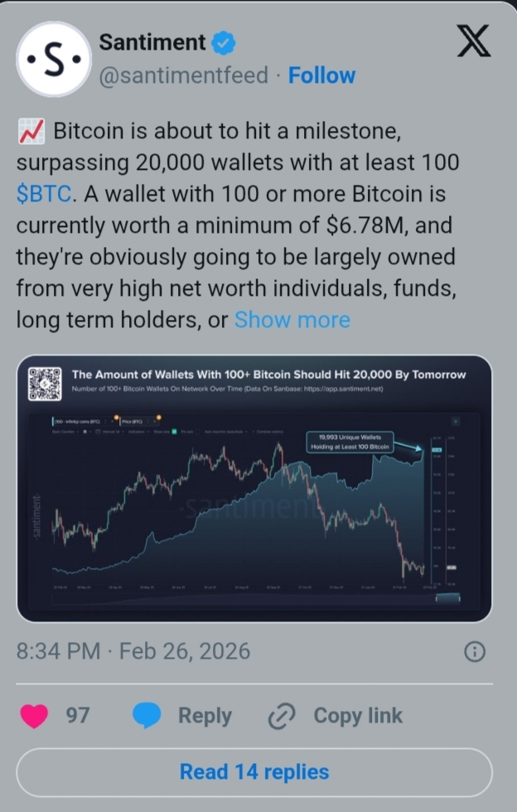The height and width of the screenshot is (812, 517).
Task: Click the Copy link text
Action: pyautogui.click(x=358, y=716)
